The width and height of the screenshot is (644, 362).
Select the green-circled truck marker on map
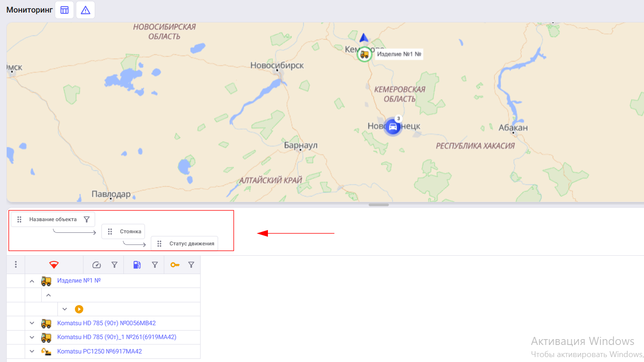[364, 54]
